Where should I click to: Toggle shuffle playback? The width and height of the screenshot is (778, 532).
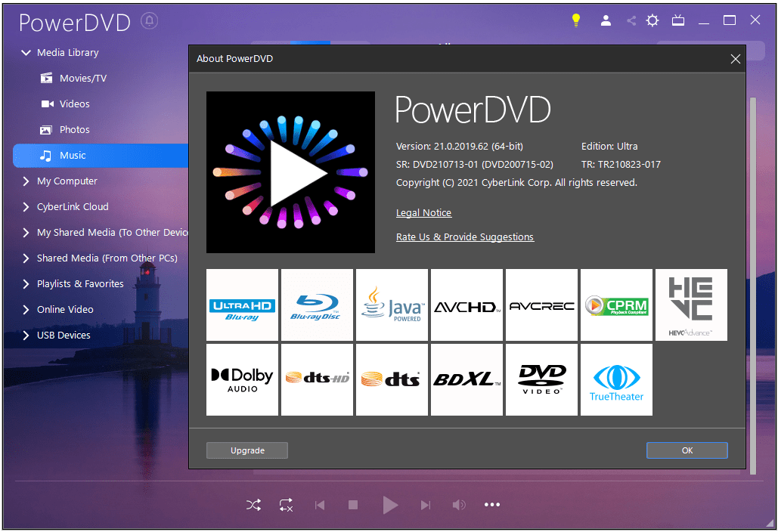(253, 506)
